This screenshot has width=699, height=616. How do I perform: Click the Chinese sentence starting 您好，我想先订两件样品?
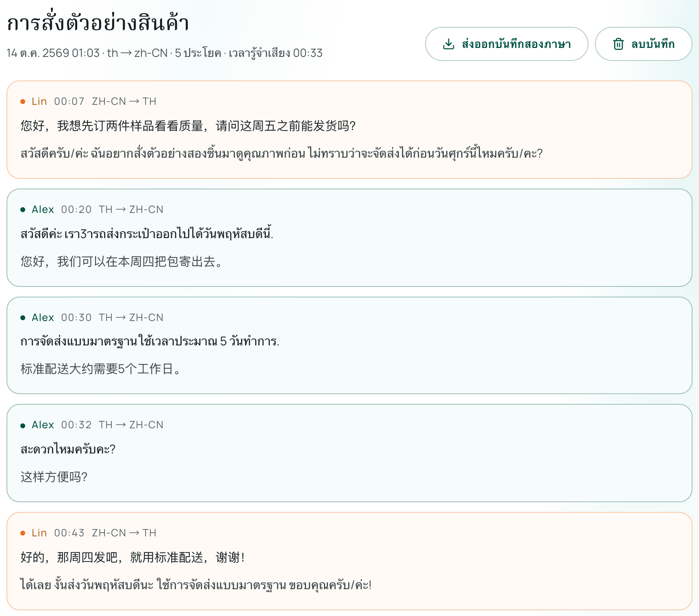pyautogui.click(x=188, y=126)
